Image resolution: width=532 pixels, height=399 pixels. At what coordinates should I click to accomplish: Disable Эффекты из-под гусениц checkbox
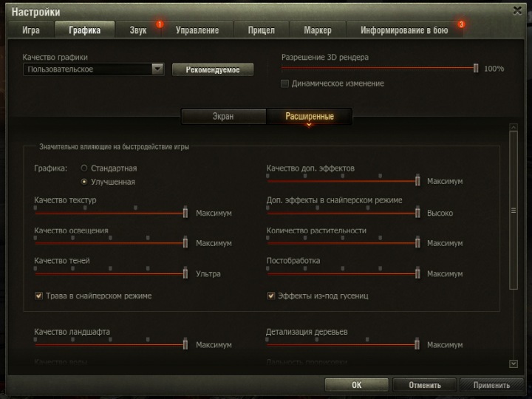tap(270, 296)
